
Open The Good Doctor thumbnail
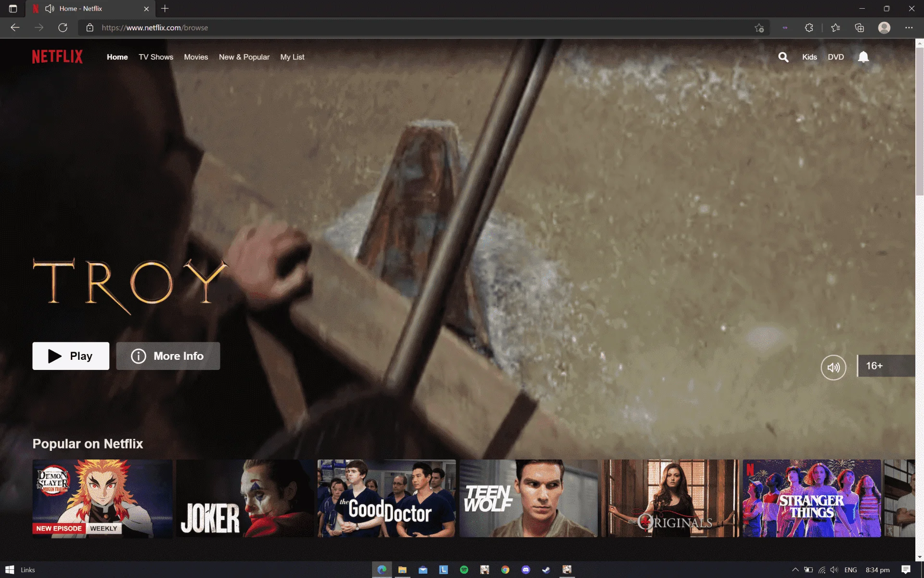(x=386, y=498)
